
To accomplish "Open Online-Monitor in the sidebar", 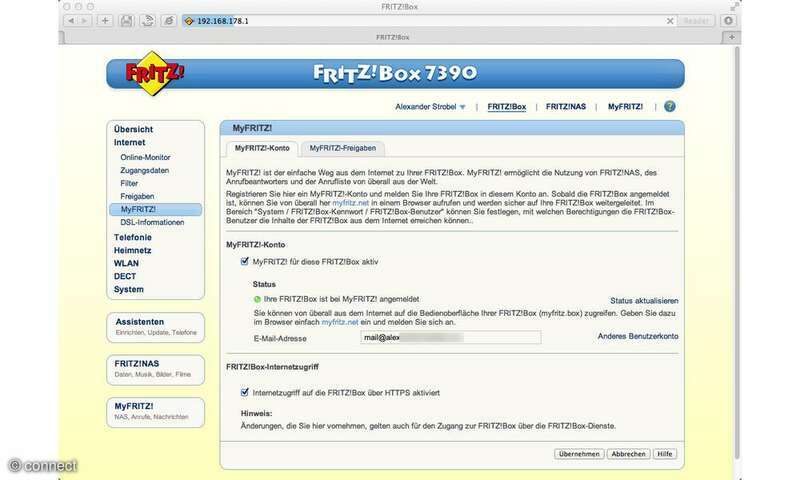I will click(x=145, y=157).
